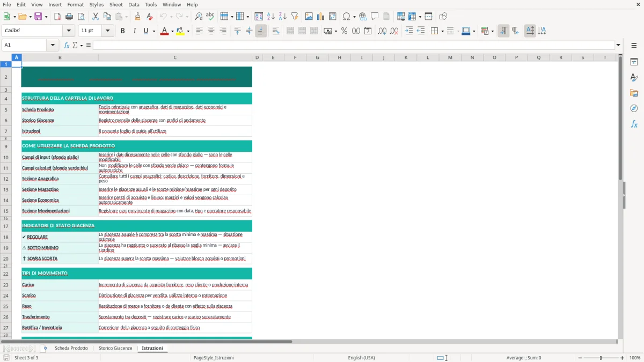Open Conditional Formatting dropdown arrow
The image size is (644, 362).
(x=492, y=31)
